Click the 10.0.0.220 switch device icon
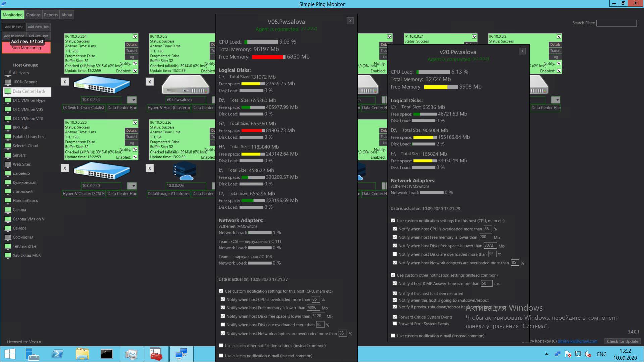The image size is (644, 362). pos(102,170)
